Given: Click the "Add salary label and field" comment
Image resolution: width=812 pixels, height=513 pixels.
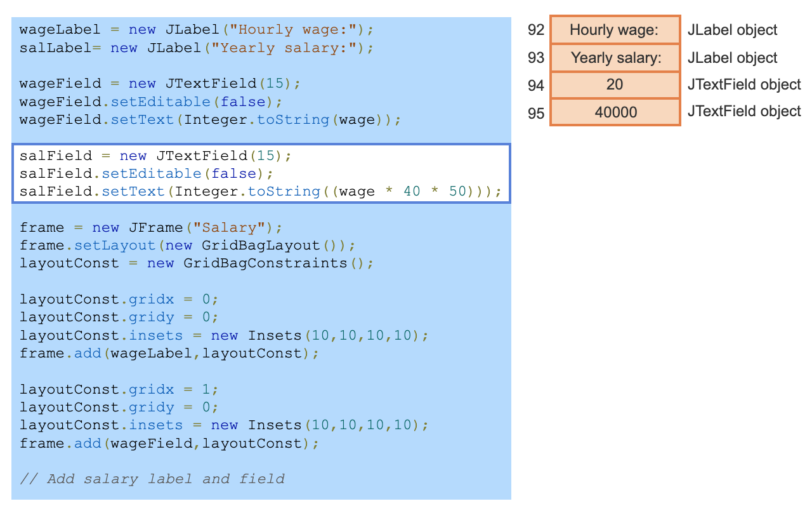Looking at the screenshot, I should click(152, 479).
